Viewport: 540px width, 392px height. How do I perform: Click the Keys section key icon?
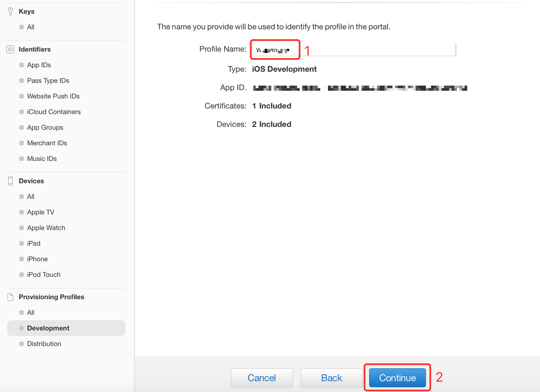pos(10,11)
